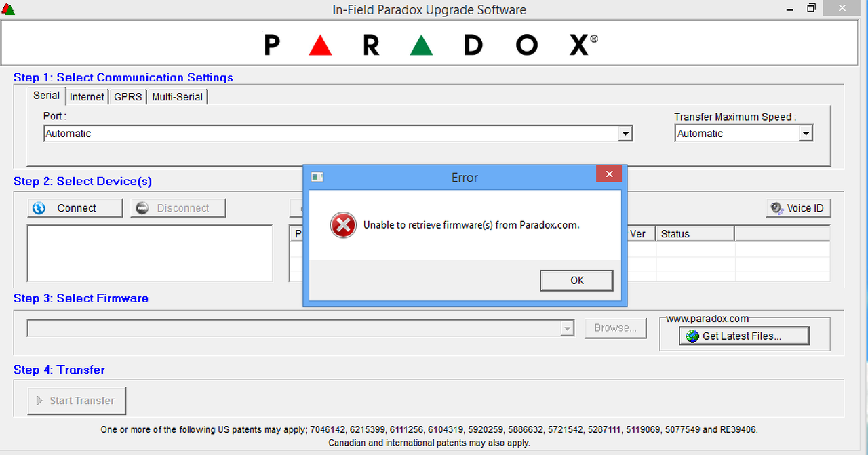
Task: Click the 'Unable to retrieve firmware(s)' message text
Action: [x=471, y=225]
